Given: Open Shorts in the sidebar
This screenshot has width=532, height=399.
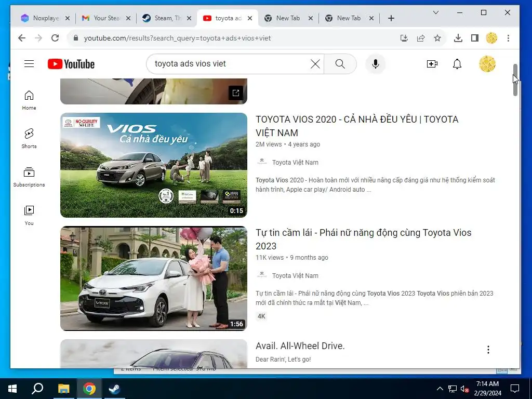Looking at the screenshot, I should pos(29,138).
